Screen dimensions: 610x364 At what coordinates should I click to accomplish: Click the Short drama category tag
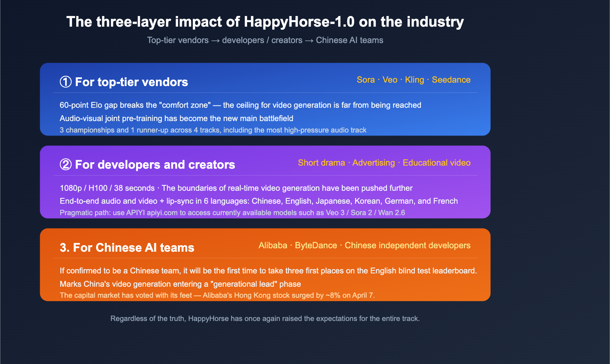[x=322, y=163]
